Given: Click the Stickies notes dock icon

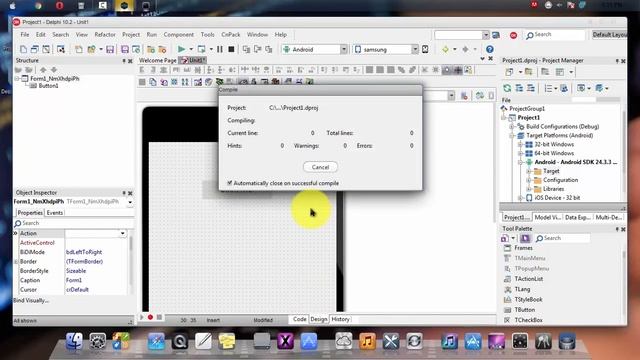Looking at the screenshot, I should 227,341.
